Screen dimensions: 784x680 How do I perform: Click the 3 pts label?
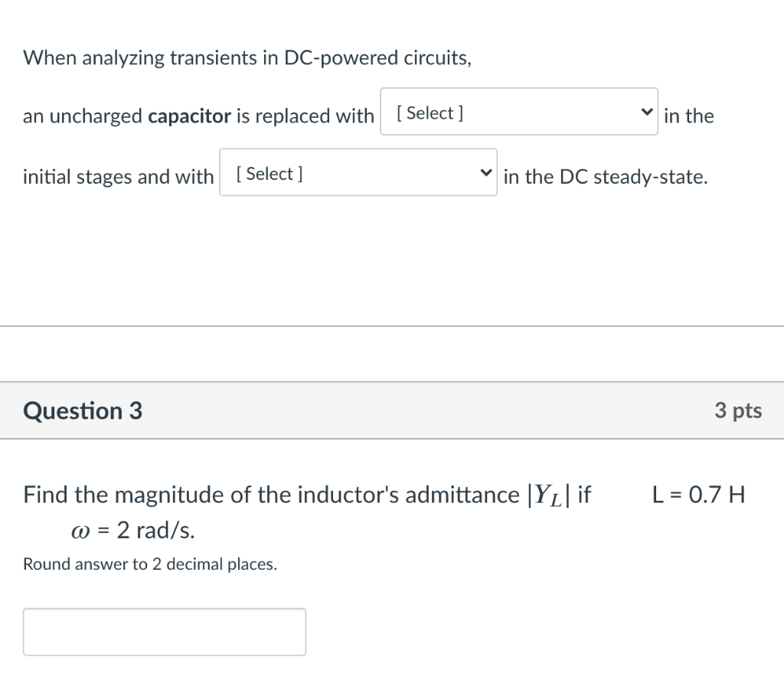(x=738, y=410)
